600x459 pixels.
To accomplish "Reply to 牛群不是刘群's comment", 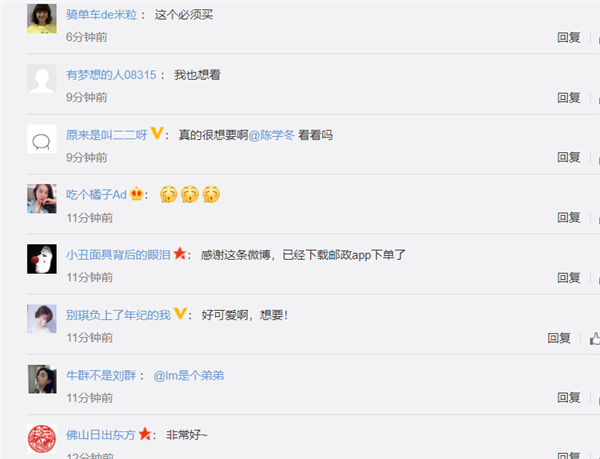I will click(x=569, y=398).
